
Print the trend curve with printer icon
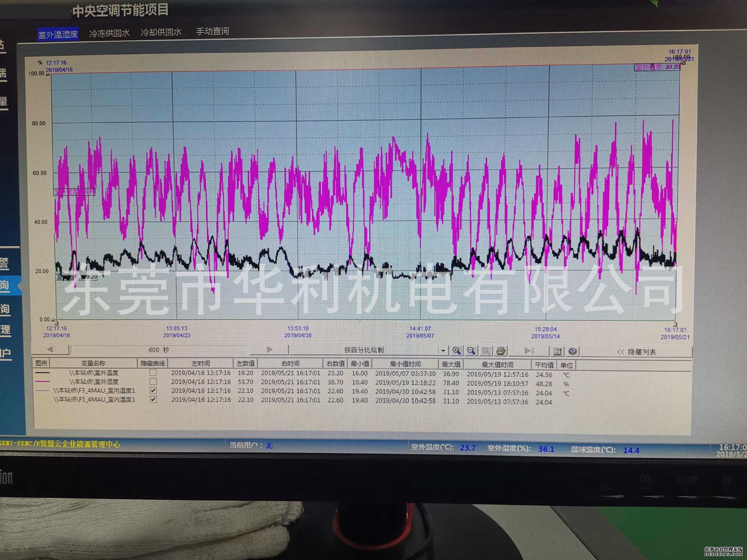click(x=501, y=351)
